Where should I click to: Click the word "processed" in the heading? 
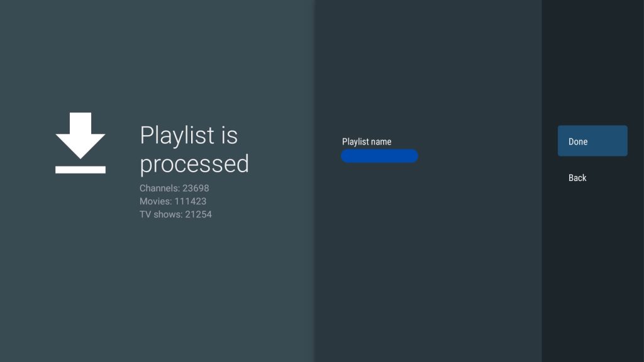point(194,163)
